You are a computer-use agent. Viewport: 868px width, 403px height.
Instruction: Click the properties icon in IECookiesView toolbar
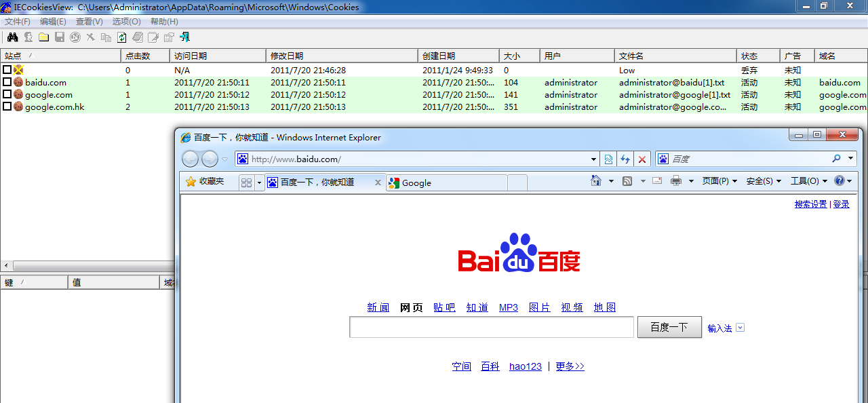(x=169, y=37)
